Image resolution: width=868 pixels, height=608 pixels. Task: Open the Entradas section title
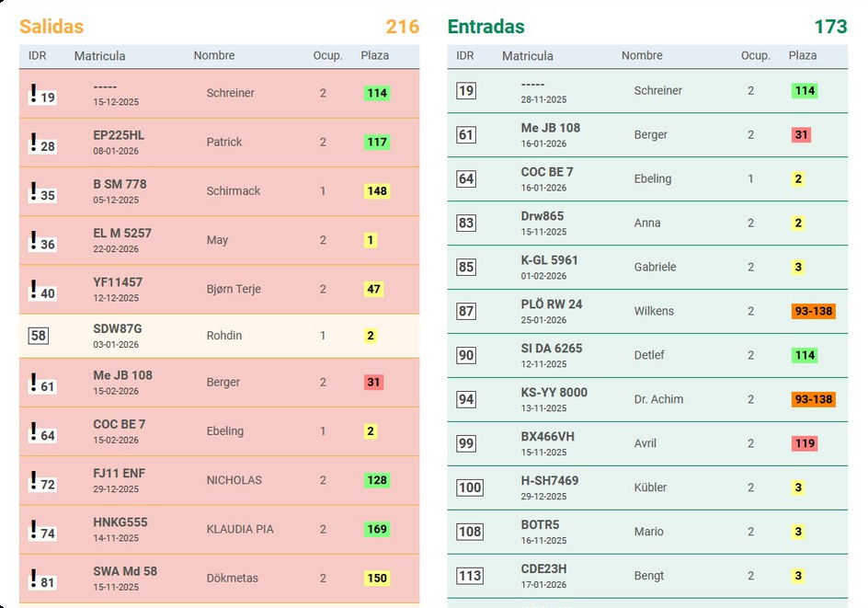486,27
